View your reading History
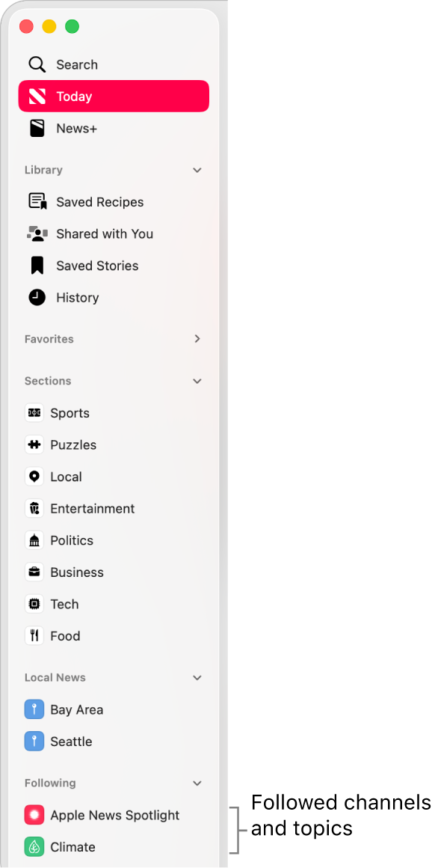Viewport: 438px width, 868px height. coord(77,297)
